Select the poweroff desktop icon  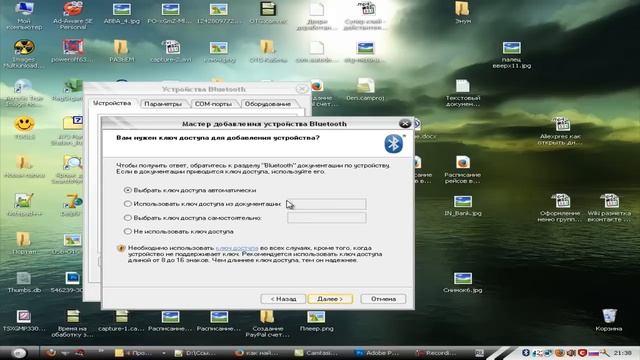pyautogui.click(x=73, y=51)
